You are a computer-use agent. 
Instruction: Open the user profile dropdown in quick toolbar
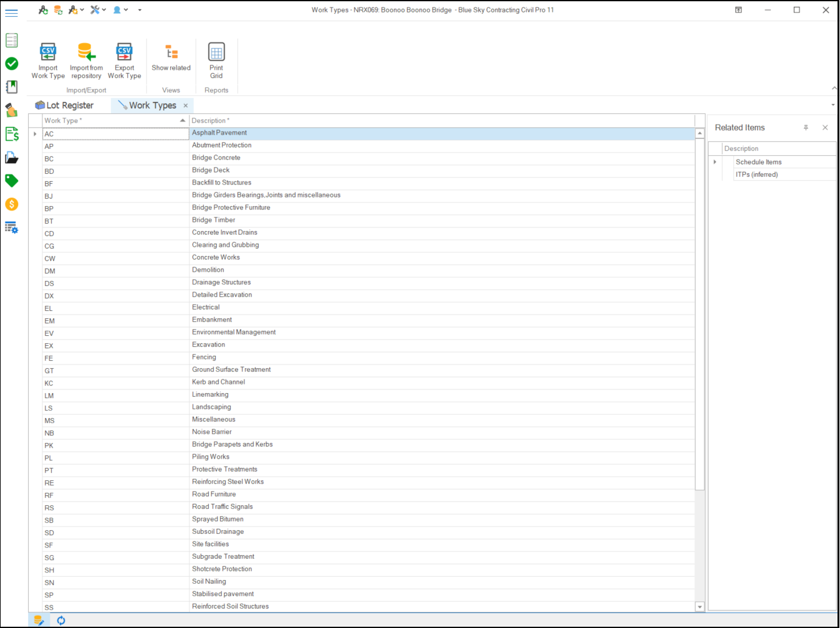pos(120,10)
